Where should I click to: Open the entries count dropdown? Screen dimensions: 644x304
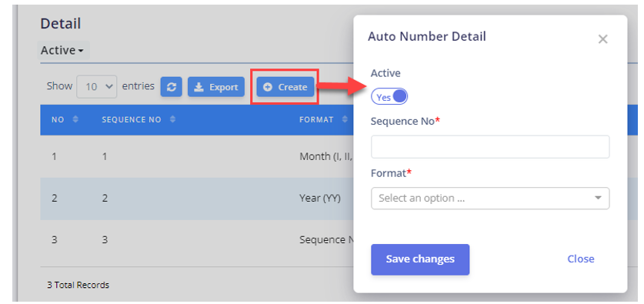96,87
